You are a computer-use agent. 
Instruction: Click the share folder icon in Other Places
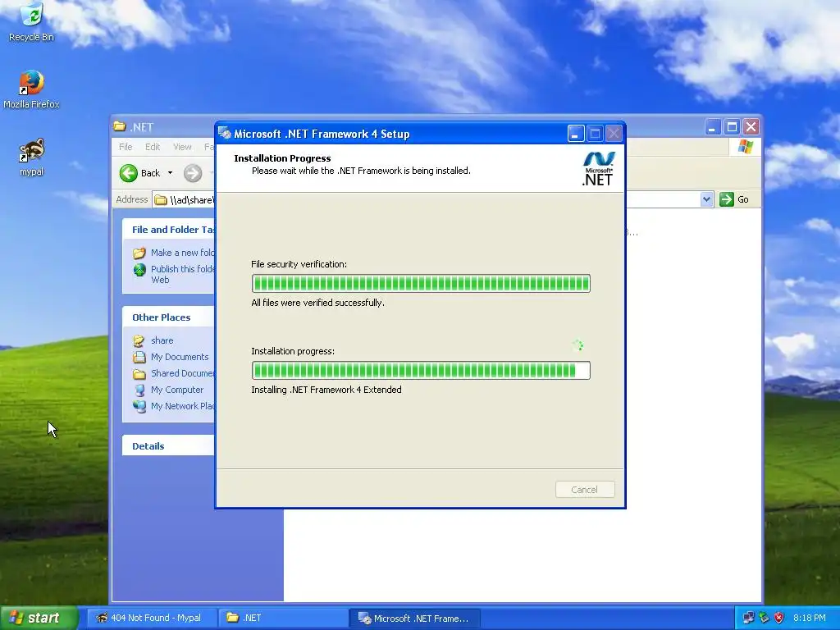pos(139,340)
